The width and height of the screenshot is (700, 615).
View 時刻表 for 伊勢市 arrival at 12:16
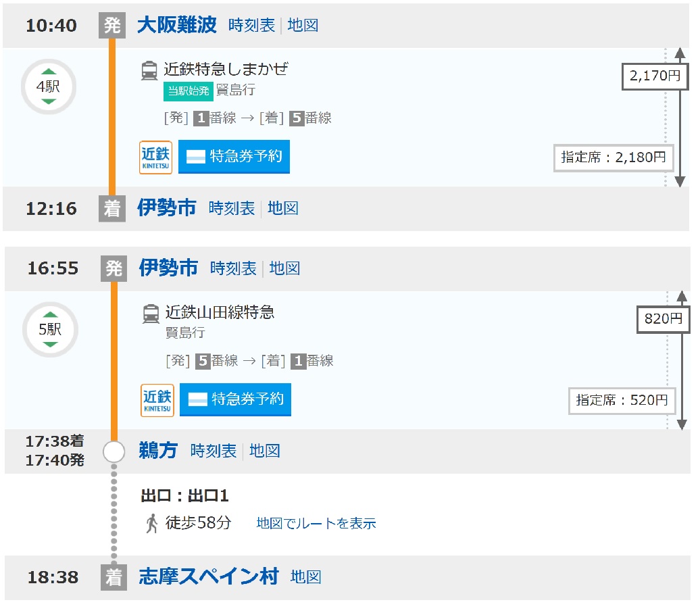click(232, 208)
